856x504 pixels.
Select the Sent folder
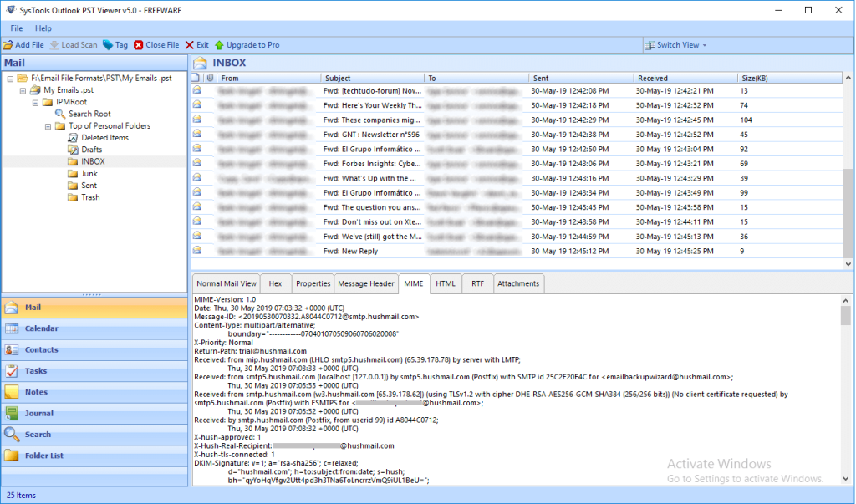click(x=89, y=186)
